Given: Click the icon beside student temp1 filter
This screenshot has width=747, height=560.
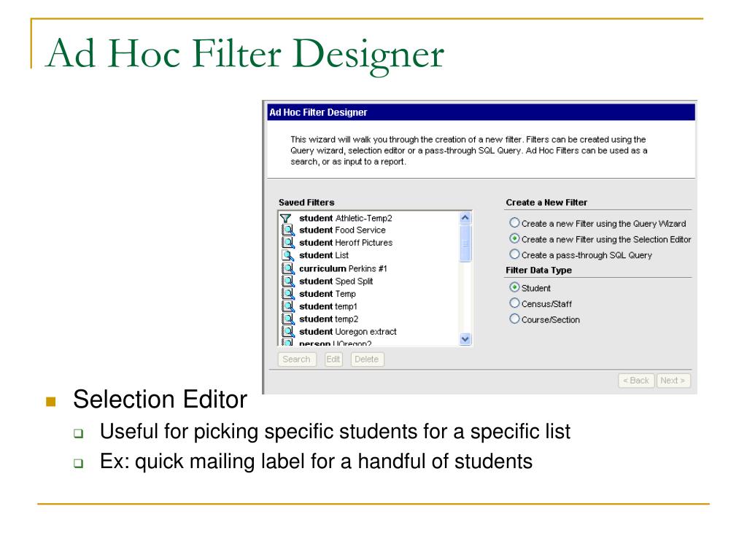Looking at the screenshot, I should 287,306.
